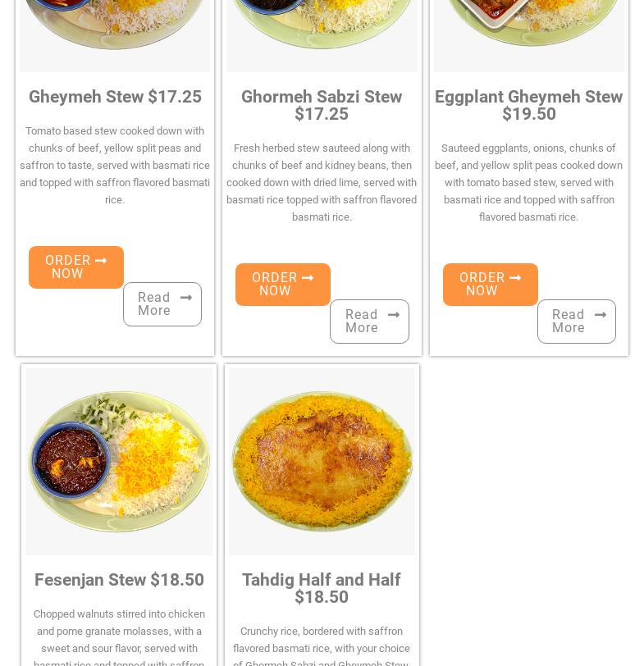Click arrow icon beside Gheymeh Stew Read More

(x=186, y=298)
